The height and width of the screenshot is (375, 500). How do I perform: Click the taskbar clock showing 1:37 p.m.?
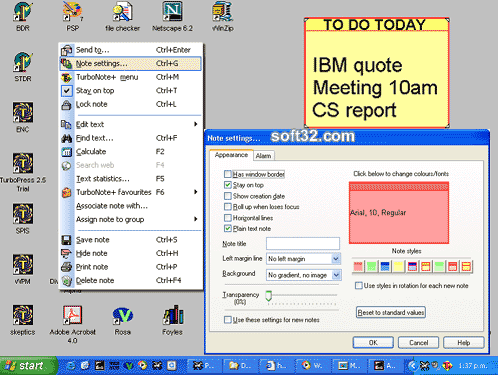[x=473, y=366]
